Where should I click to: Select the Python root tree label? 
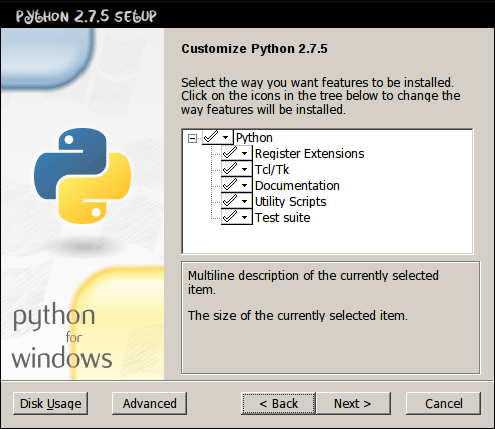pos(254,138)
